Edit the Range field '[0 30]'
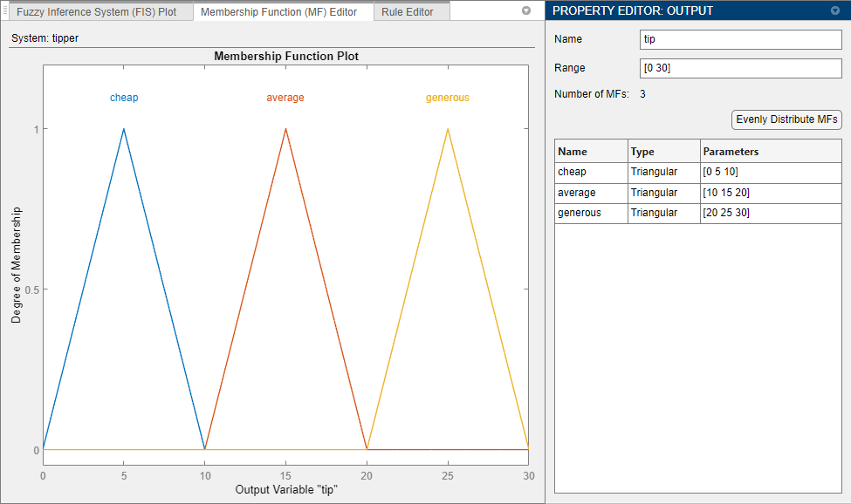Screen dimensions: 851x504 pos(741,68)
